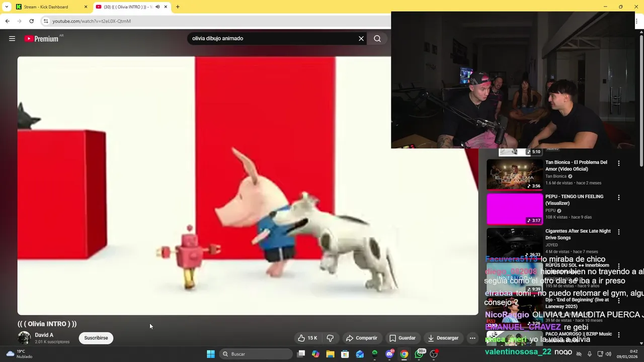
Task: Open options menu for Tan Bionica video
Action: point(619,163)
